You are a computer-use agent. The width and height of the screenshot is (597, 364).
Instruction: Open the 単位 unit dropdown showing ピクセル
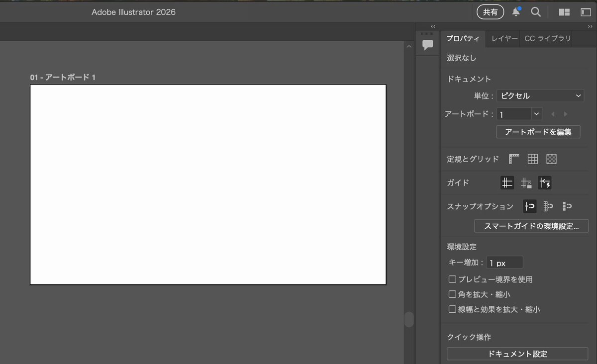pos(540,95)
